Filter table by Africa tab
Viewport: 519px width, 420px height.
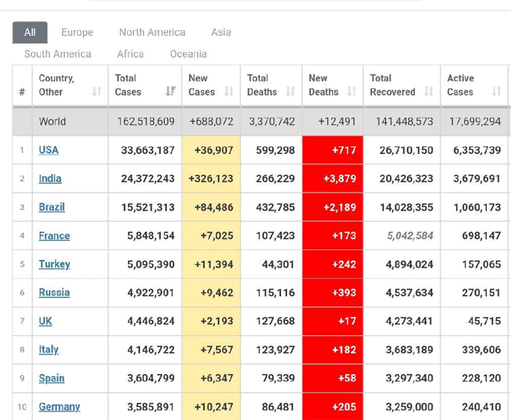[x=130, y=54]
